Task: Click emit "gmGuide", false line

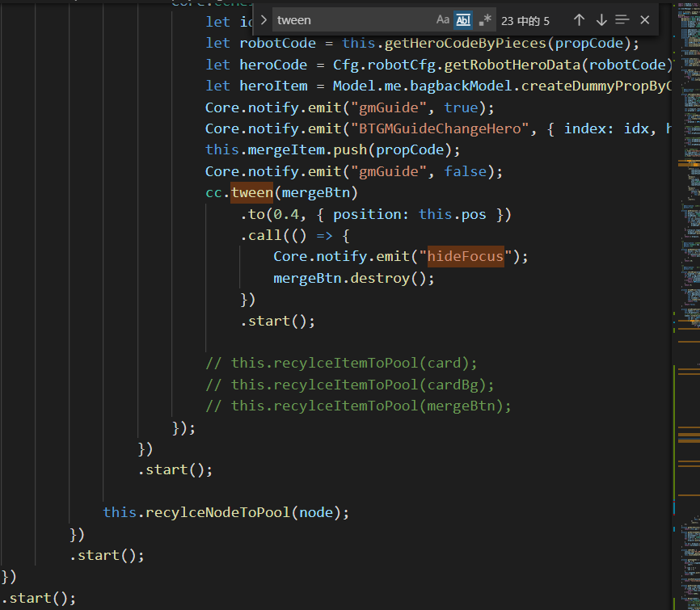Action: 354,171
